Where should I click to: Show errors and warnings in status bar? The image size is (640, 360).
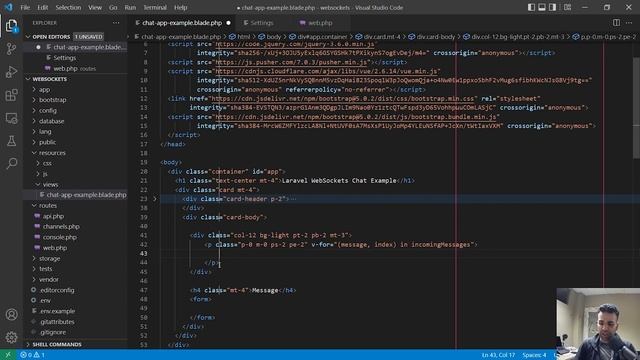32,355
